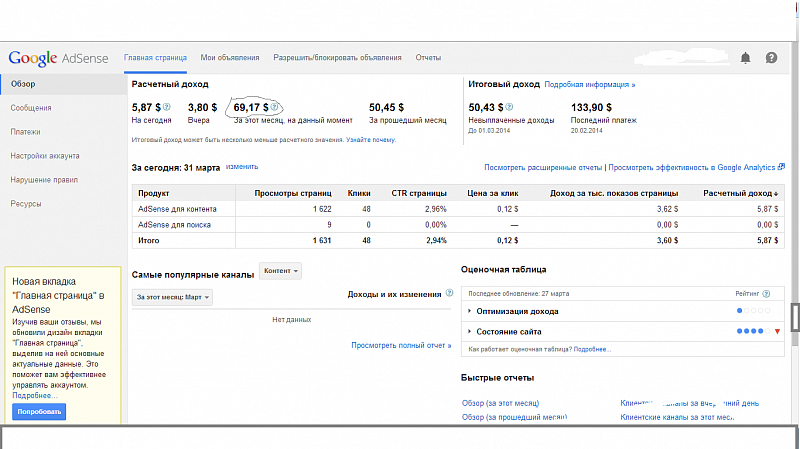Open Клиентские каналы за этот месяц report

[677, 417]
